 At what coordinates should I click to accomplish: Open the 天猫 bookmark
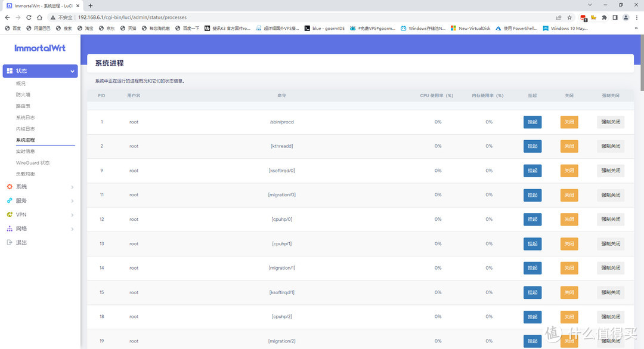(128, 29)
